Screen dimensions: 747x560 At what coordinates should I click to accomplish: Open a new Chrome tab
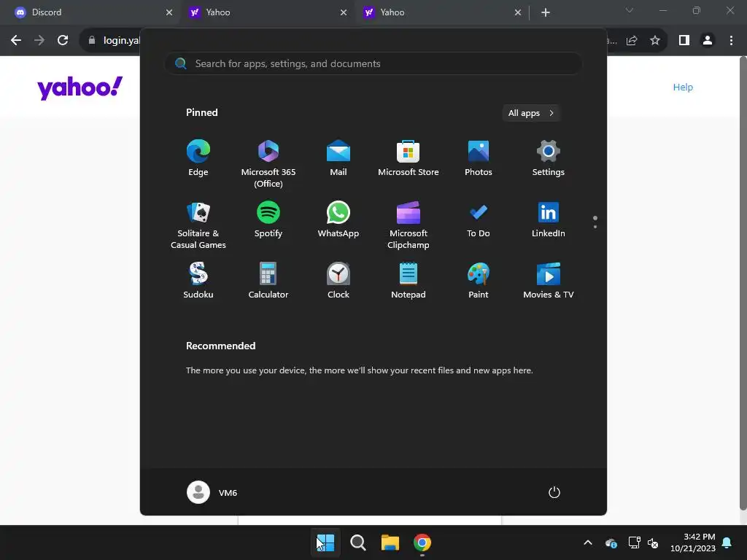pos(546,12)
